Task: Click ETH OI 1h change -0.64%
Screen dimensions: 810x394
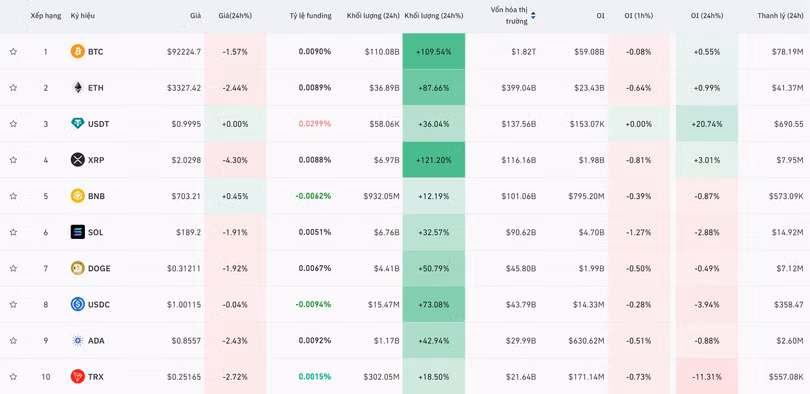Action: [638, 88]
